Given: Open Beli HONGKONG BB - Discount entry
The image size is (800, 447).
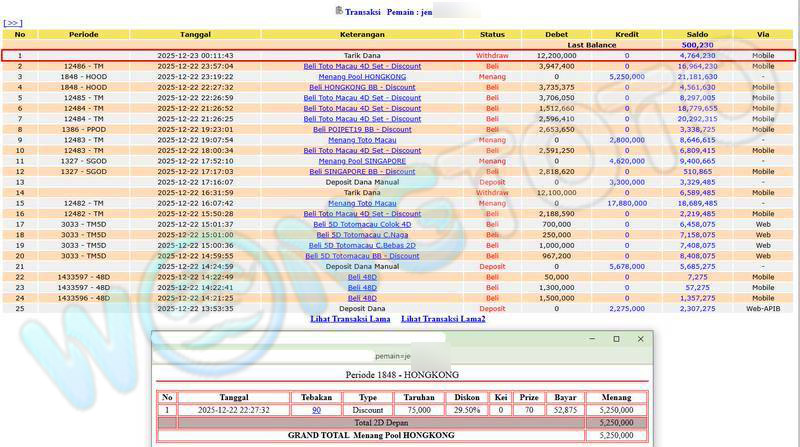Looking at the screenshot, I should pos(362,87).
